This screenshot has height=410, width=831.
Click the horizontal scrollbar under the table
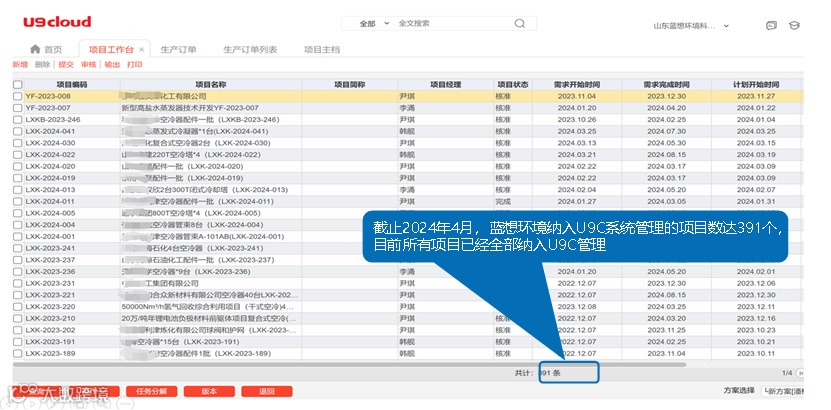tap(350, 364)
